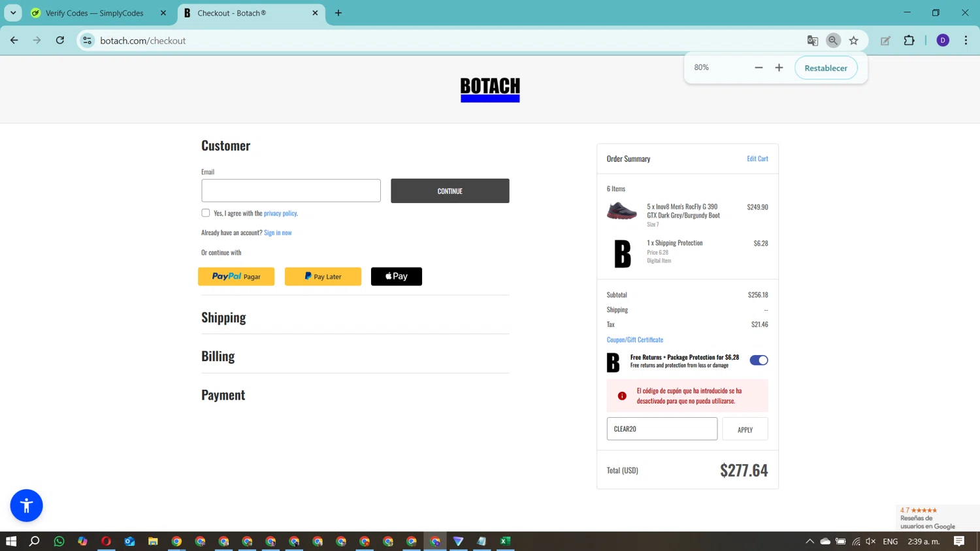
Task: View site information icon beside the URL
Action: (87, 40)
